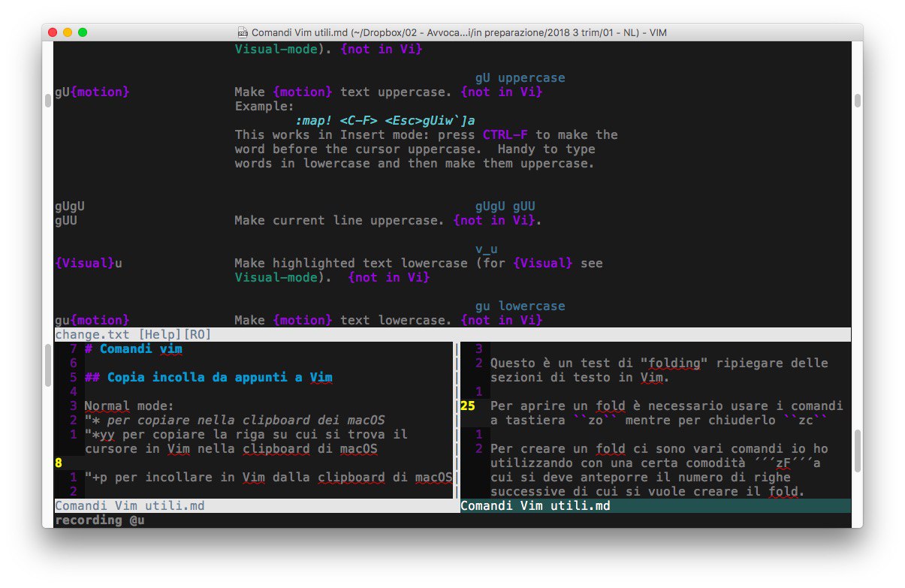The width and height of the screenshot is (905, 588).
Task: Click the ':map! <C-F> <Esc>gUiw`]a' example line
Action: click(385, 121)
